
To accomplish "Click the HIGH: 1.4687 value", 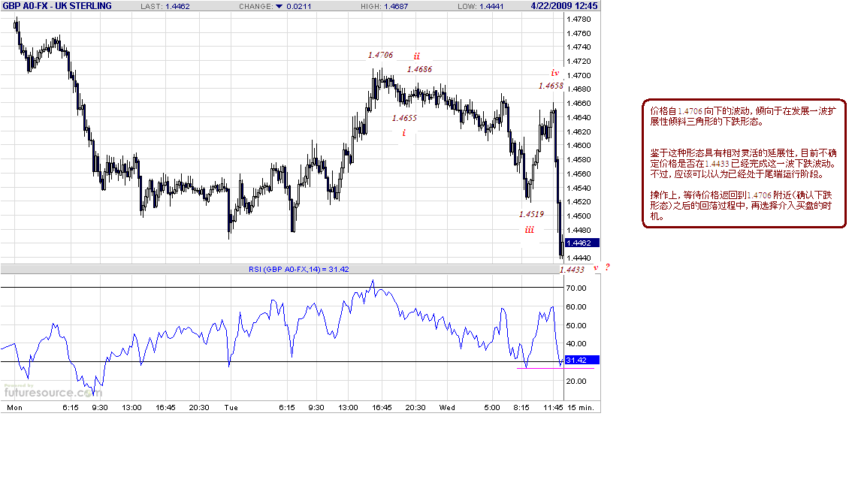I will tap(384, 7).
